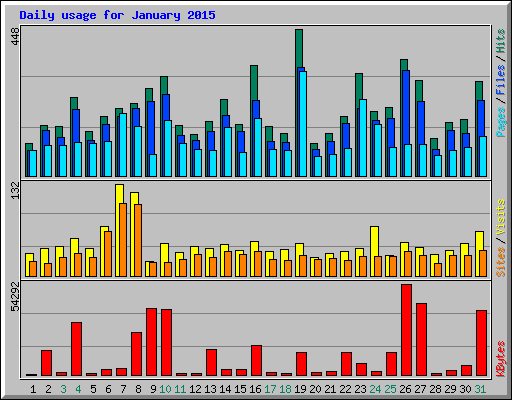Click the Visits axis maximum value 132
Viewport: 512px width, 400px height.
click(15, 191)
